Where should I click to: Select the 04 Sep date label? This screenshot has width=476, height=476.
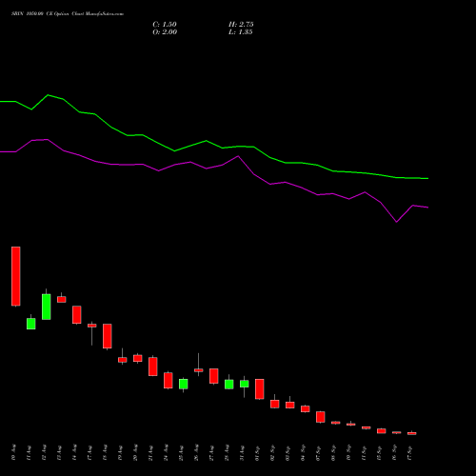(x=303, y=452)
